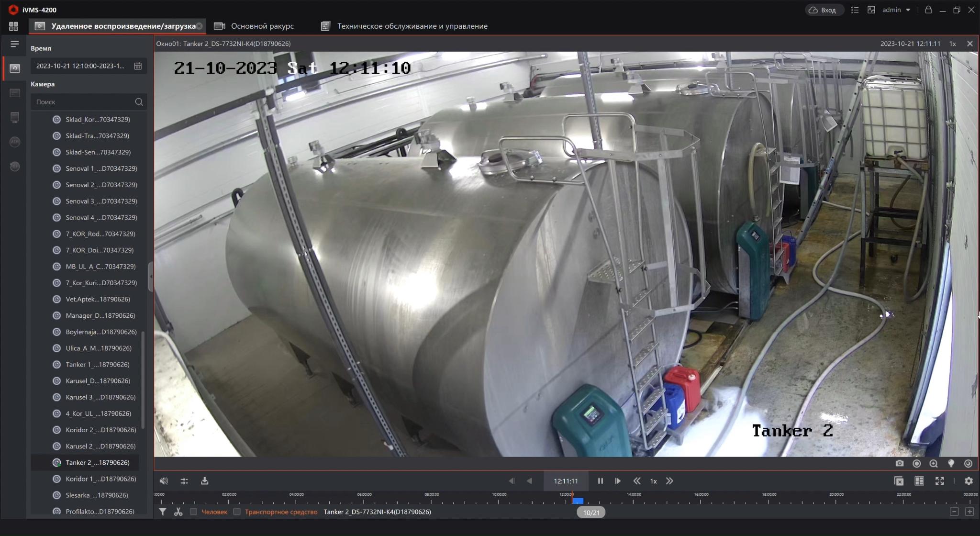Start recording clip in playback window
This screenshot has height=536, width=980.
(917, 463)
